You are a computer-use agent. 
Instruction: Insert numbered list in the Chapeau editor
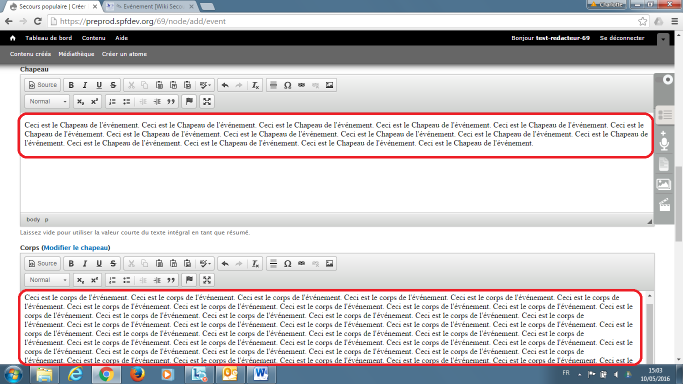pos(112,101)
